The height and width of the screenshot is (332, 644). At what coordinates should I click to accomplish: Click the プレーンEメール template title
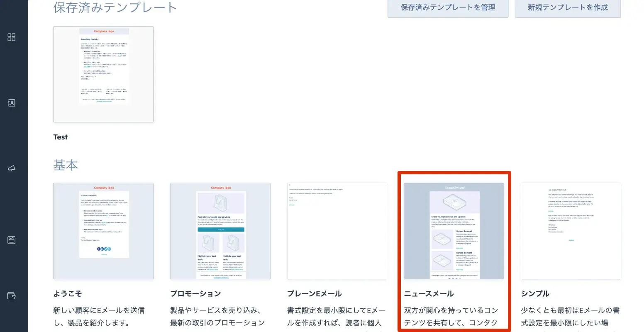coord(315,293)
